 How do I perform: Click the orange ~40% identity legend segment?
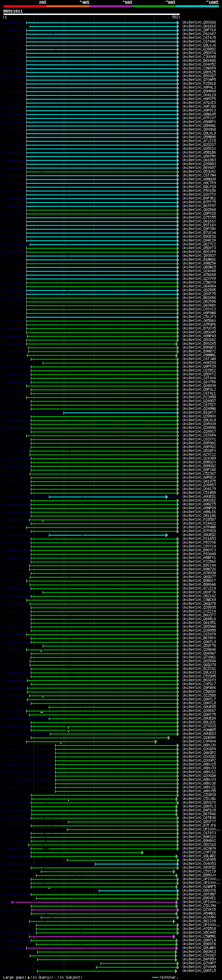pos(68,6)
